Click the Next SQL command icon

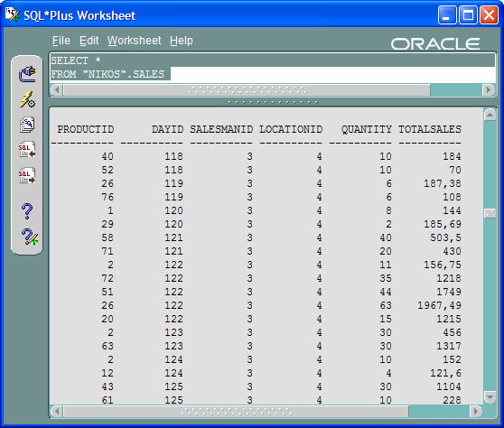click(27, 175)
